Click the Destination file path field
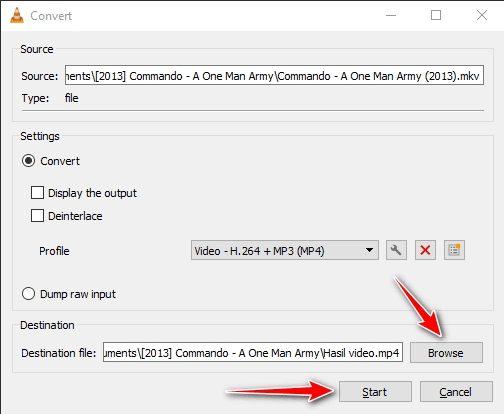Image resolution: width=504 pixels, height=414 pixels. coord(253,352)
